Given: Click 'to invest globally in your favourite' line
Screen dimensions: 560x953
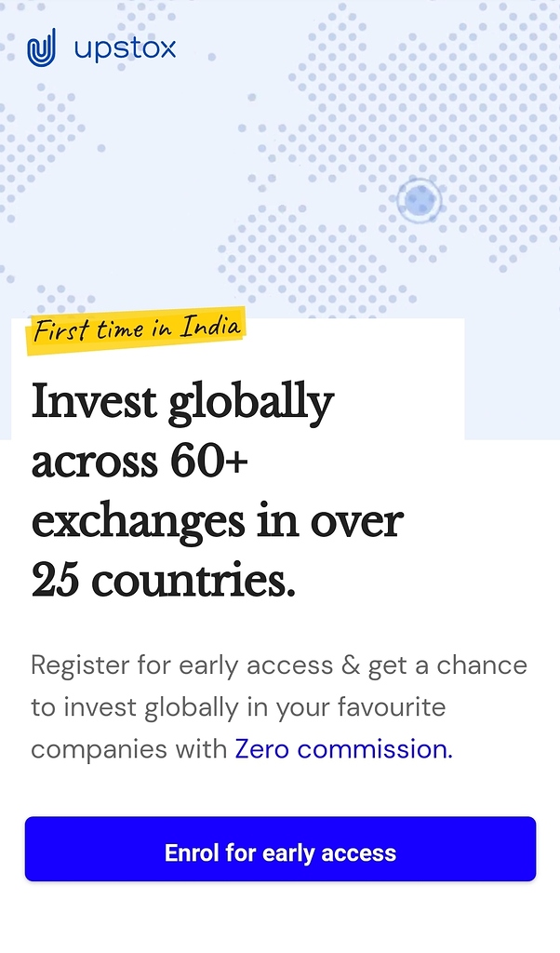Looking at the screenshot, I should click(x=238, y=707).
